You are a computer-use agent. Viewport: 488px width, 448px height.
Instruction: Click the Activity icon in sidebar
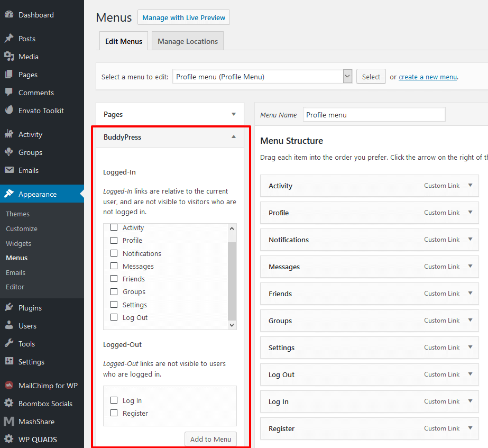point(9,134)
